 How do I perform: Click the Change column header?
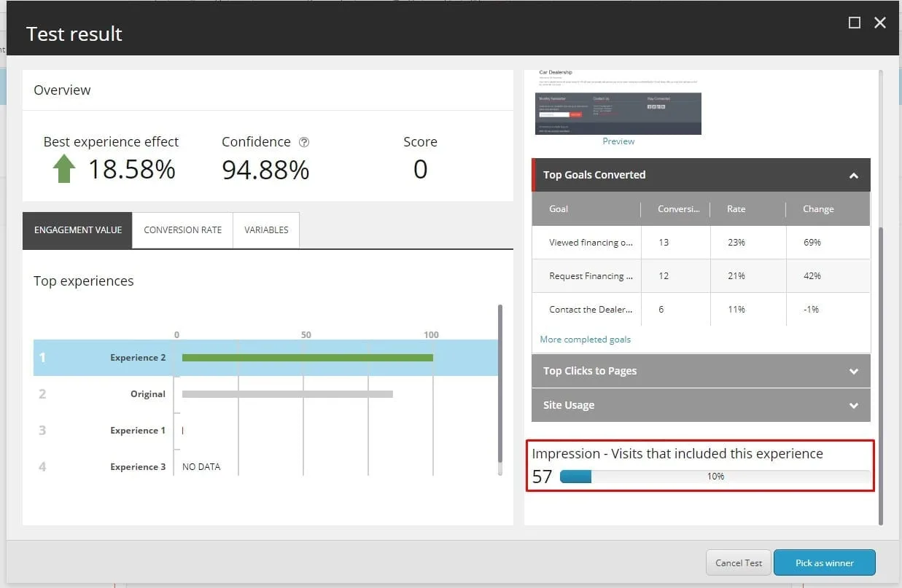[x=818, y=209]
